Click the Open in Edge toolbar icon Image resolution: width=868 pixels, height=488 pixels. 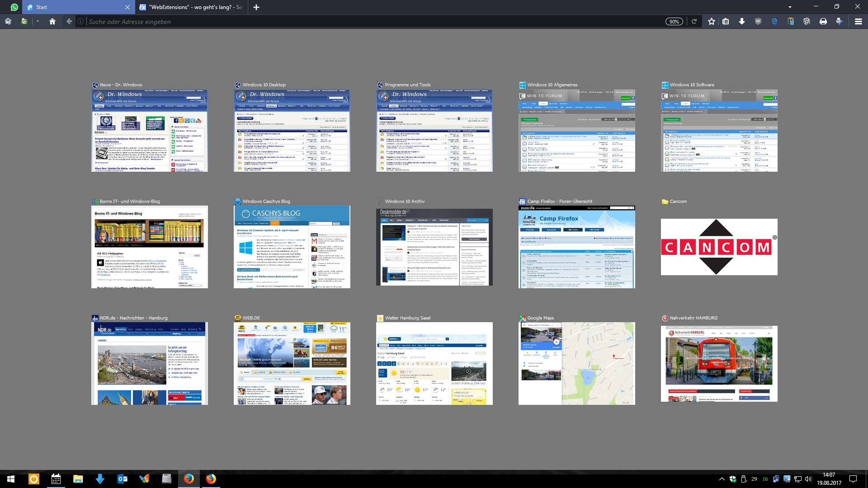click(774, 21)
